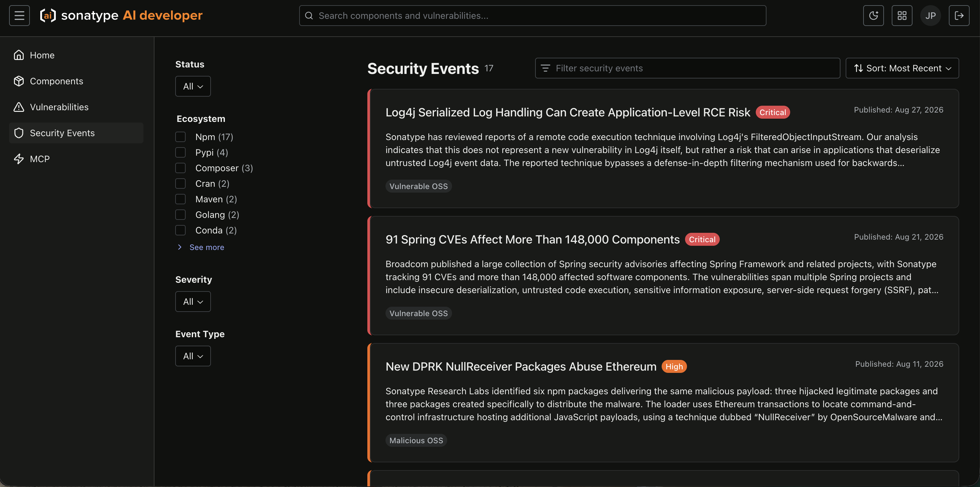Viewport: 980px width, 487px height.
Task: Click the Security Events shield icon
Action: [18, 133]
